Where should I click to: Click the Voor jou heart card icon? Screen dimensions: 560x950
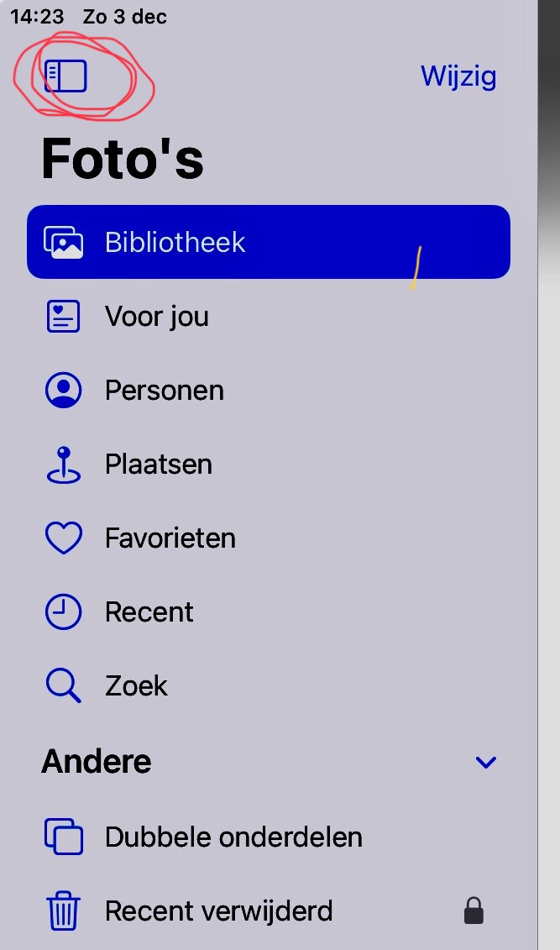(x=63, y=317)
